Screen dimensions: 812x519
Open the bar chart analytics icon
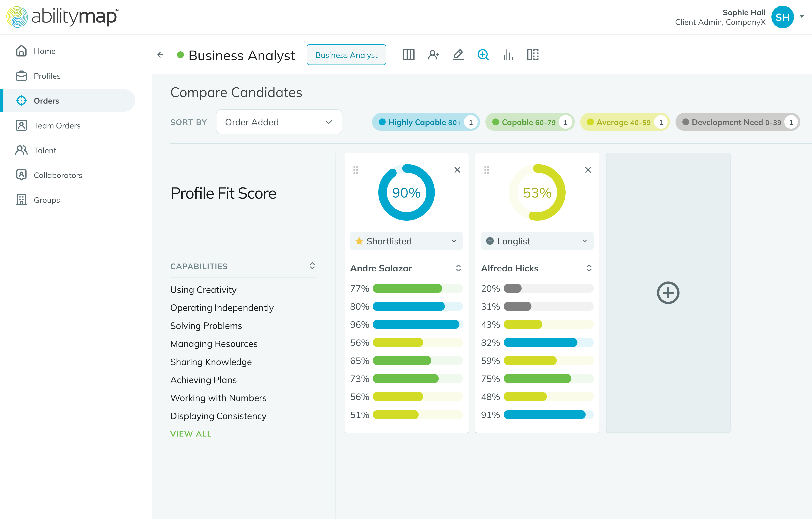(x=508, y=55)
